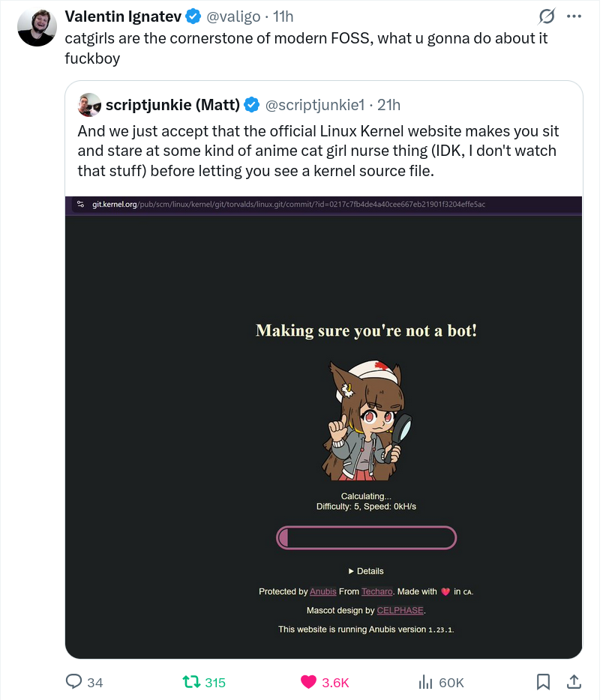The height and width of the screenshot is (700, 606).
Task: Like the tweet with heart icon
Action: coord(308,682)
